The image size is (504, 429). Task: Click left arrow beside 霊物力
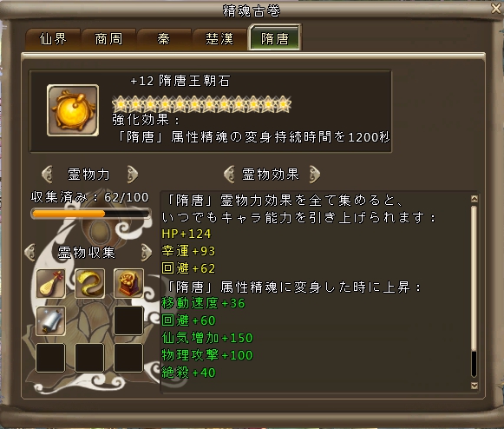[47, 174]
